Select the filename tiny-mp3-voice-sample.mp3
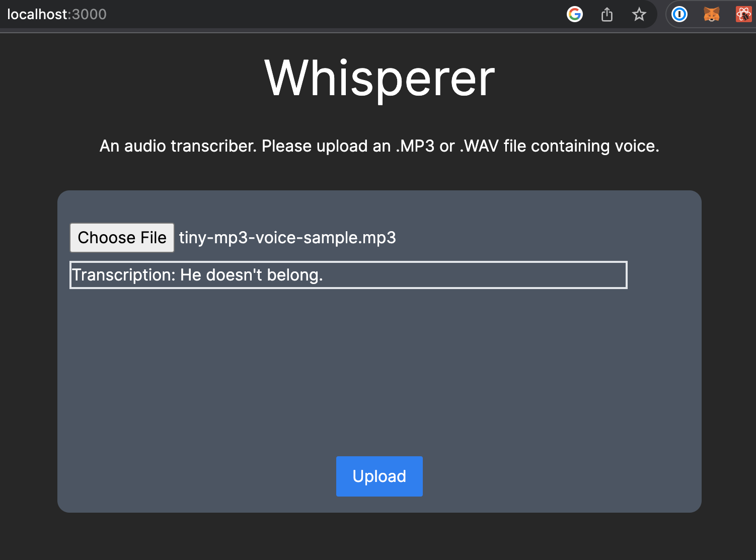Viewport: 756px width, 560px height. click(x=287, y=237)
